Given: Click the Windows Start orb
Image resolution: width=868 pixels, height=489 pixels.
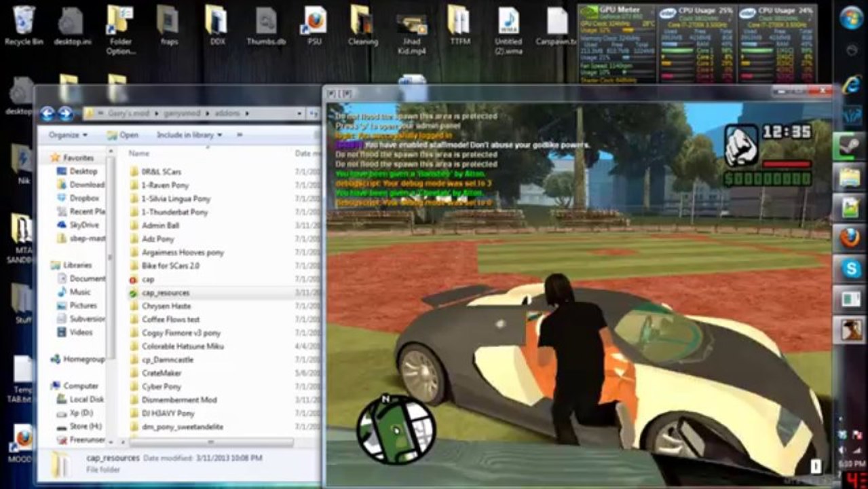Looking at the screenshot, I should click(851, 18).
